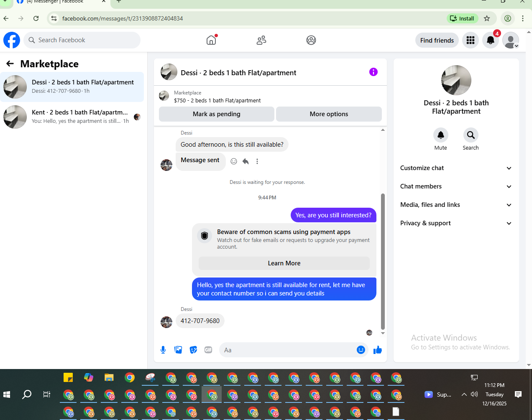Reload the page in Chrome
Screen dimensions: 532x420
tap(36, 18)
